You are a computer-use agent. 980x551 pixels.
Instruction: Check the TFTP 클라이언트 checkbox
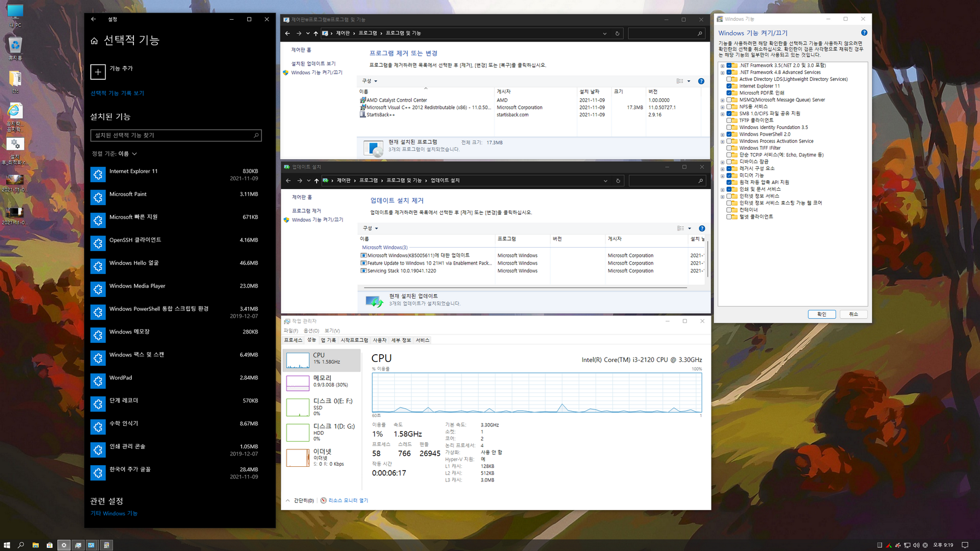[x=729, y=120]
